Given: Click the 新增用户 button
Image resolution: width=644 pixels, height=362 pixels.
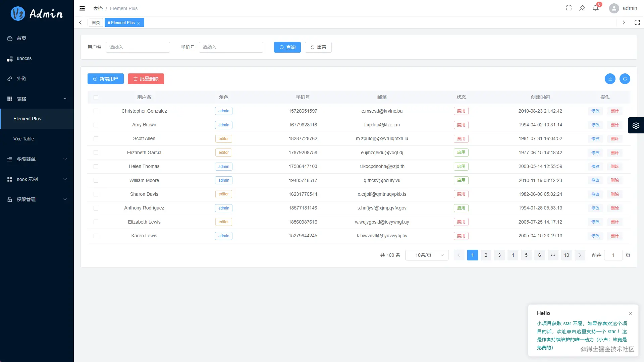Looking at the screenshot, I should pyautogui.click(x=105, y=79).
